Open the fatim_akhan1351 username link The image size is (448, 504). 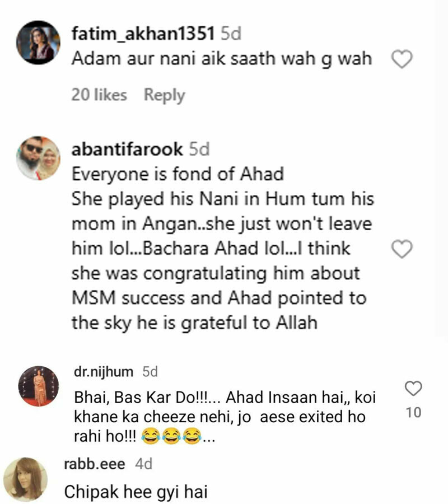pos(143,34)
